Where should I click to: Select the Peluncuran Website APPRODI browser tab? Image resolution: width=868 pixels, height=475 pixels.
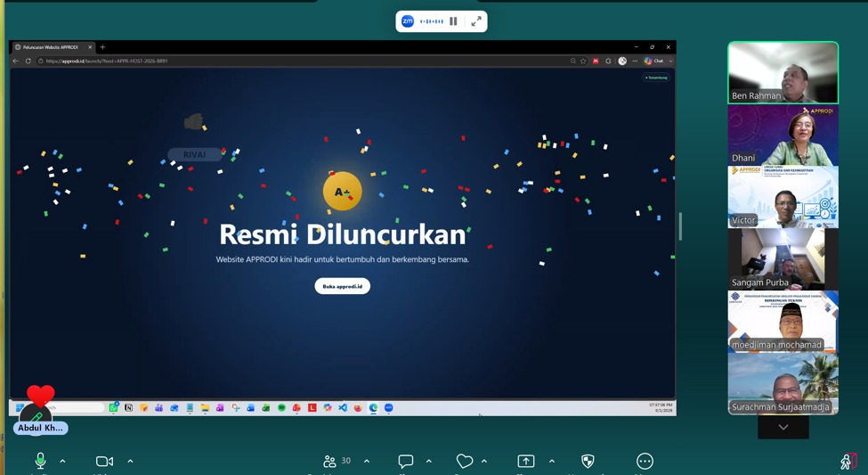53,47
